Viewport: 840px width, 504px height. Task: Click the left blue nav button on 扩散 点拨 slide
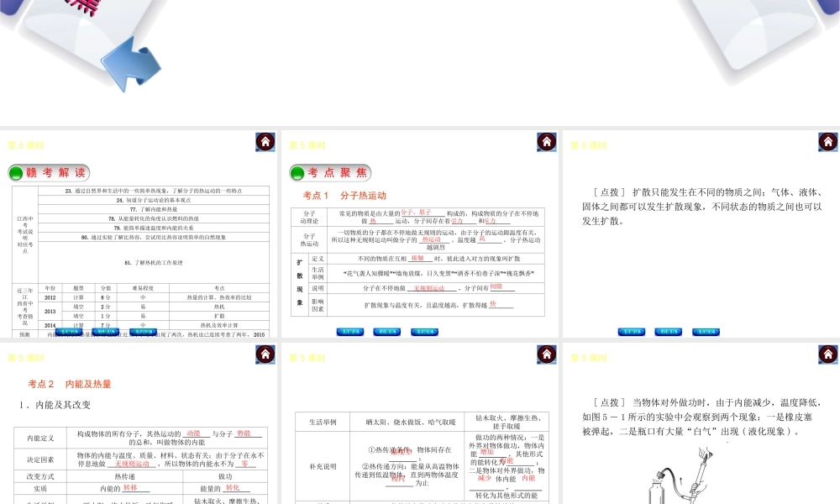click(631, 332)
